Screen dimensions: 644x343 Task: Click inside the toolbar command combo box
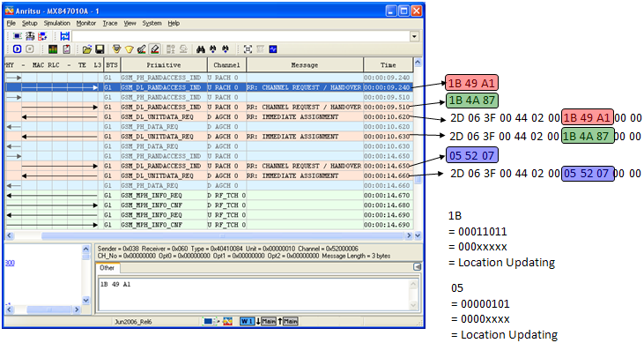pos(241,36)
